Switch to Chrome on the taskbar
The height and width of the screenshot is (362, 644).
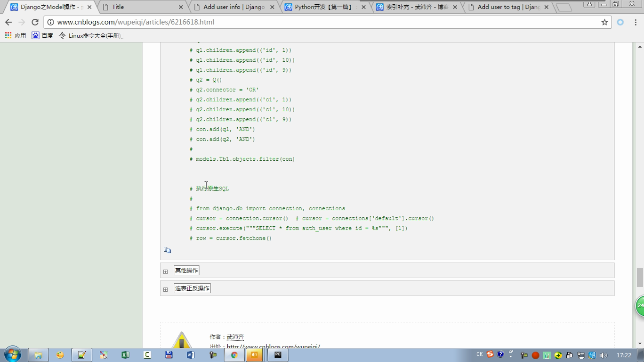coord(234,355)
